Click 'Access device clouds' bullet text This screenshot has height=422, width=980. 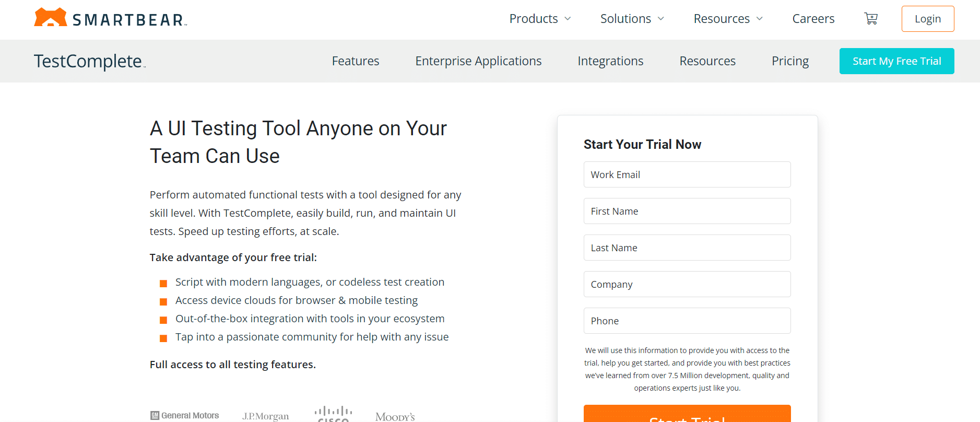click(x=297, y=300)
